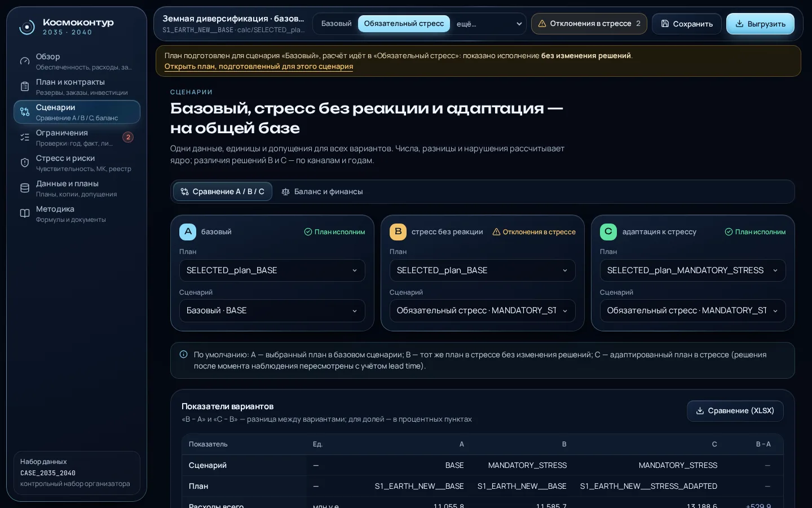Open plan dropdown in card B
Screen dimensions: 812x508
(482, 270)
